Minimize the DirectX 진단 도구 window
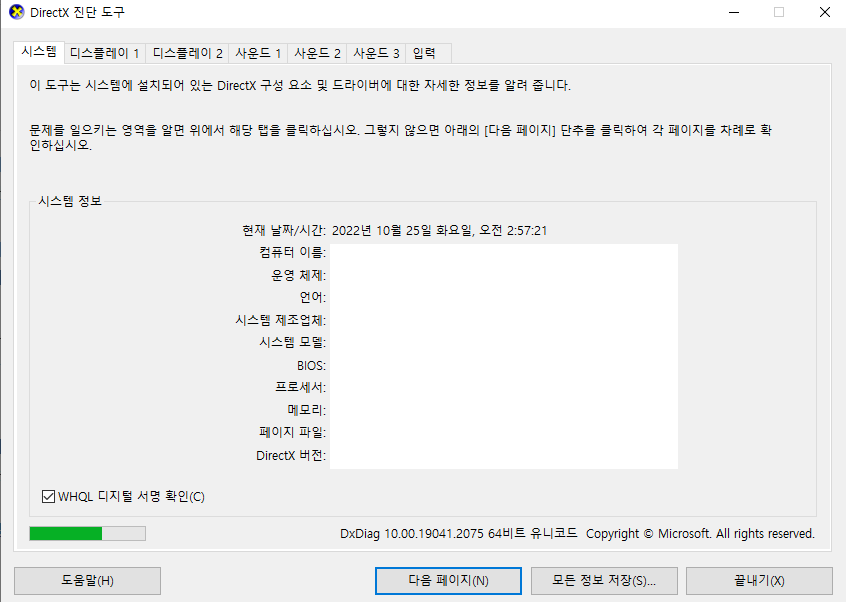Image resolution: width=846 pixels, height=602 pixels. point(734,12)
